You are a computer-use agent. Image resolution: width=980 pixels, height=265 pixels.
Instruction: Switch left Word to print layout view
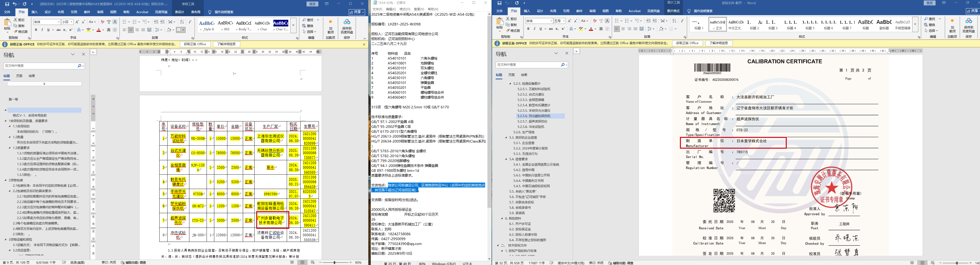tap(303, 262)
